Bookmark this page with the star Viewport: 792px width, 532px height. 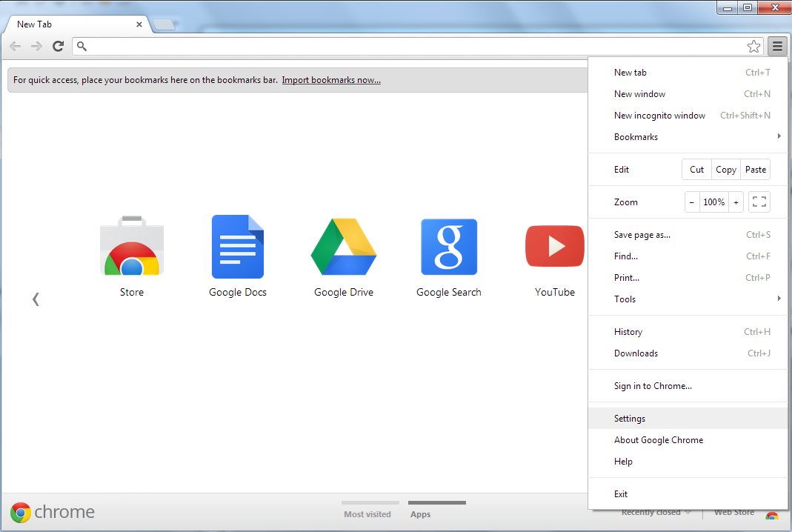[x=753, y=47]
